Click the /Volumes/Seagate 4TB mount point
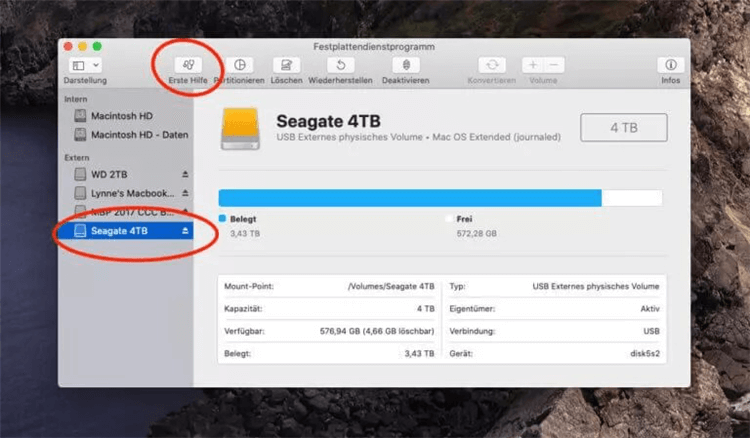 click(x=391, y=286)
